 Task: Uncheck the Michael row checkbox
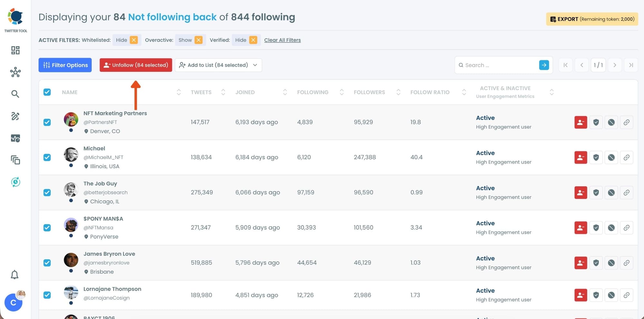47,157
